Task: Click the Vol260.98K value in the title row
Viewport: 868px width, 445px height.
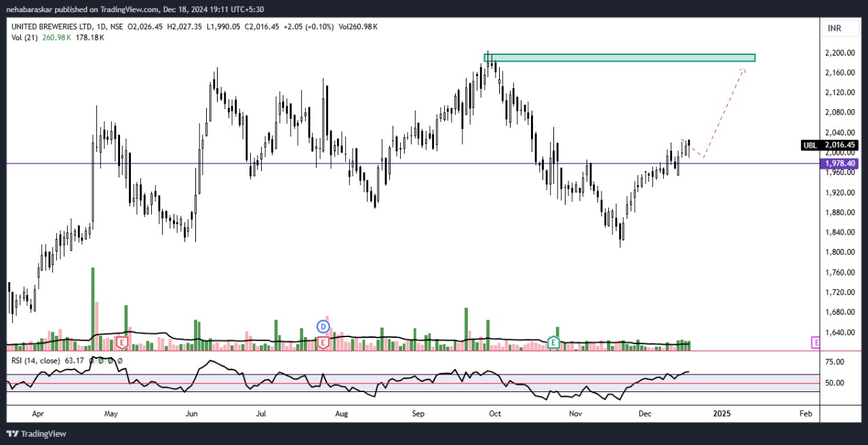Action: point(358,26)
